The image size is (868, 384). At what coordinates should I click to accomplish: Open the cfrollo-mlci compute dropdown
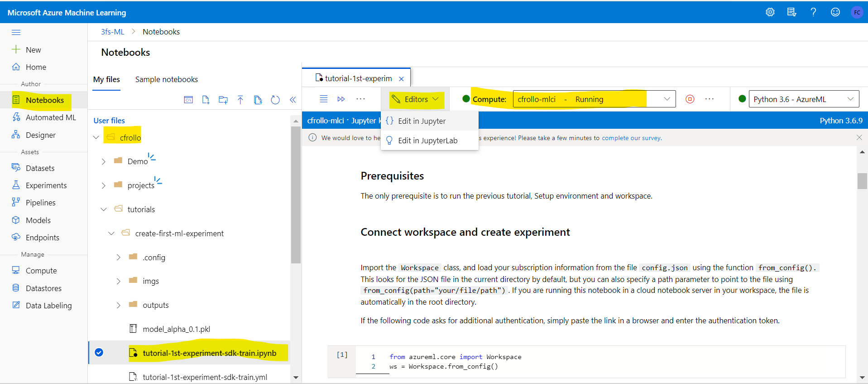594,99
